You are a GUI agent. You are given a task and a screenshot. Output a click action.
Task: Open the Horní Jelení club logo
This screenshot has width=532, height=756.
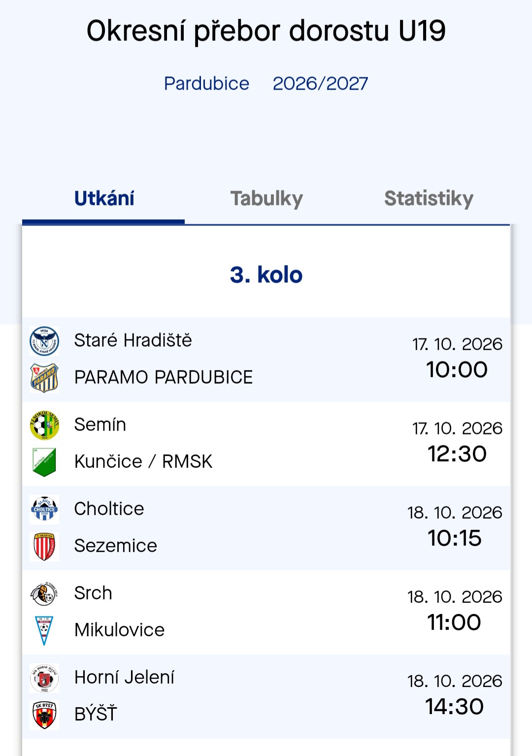pyautogui.click(x=44, y=678)
